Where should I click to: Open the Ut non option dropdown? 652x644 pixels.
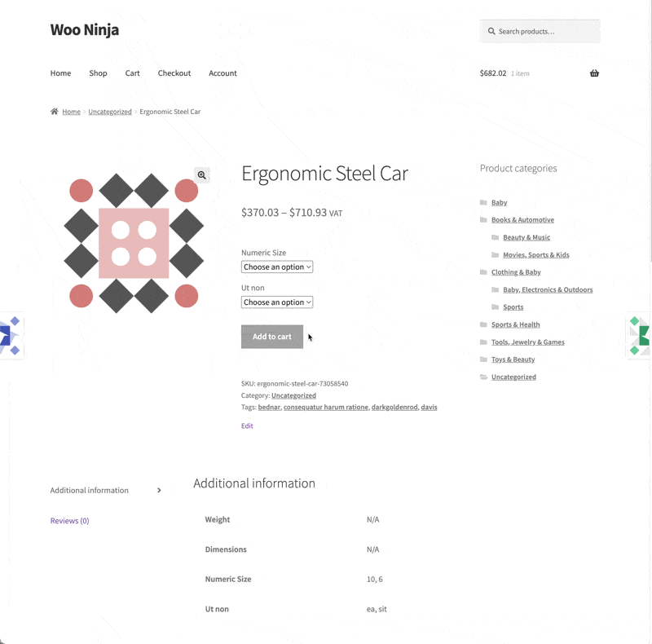277,302
